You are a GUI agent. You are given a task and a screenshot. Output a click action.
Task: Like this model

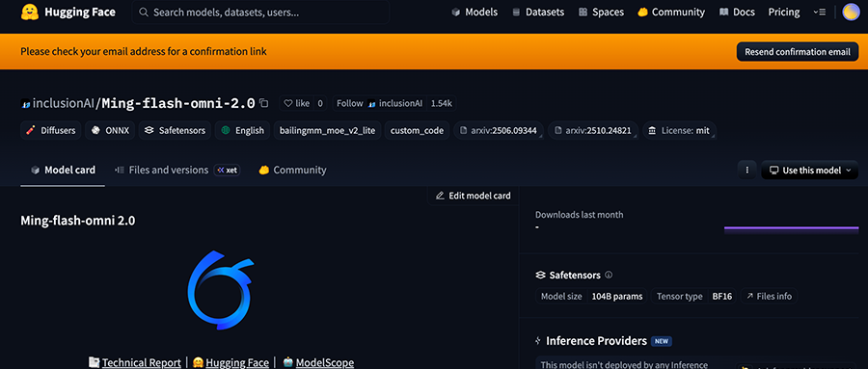pyautogui.click(x=296, y=103)
